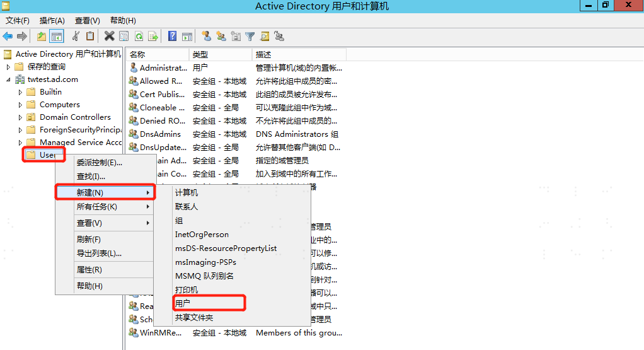Expand the Managed Service Accounts node
Screen dimensions: 644x350
[20, 143]
